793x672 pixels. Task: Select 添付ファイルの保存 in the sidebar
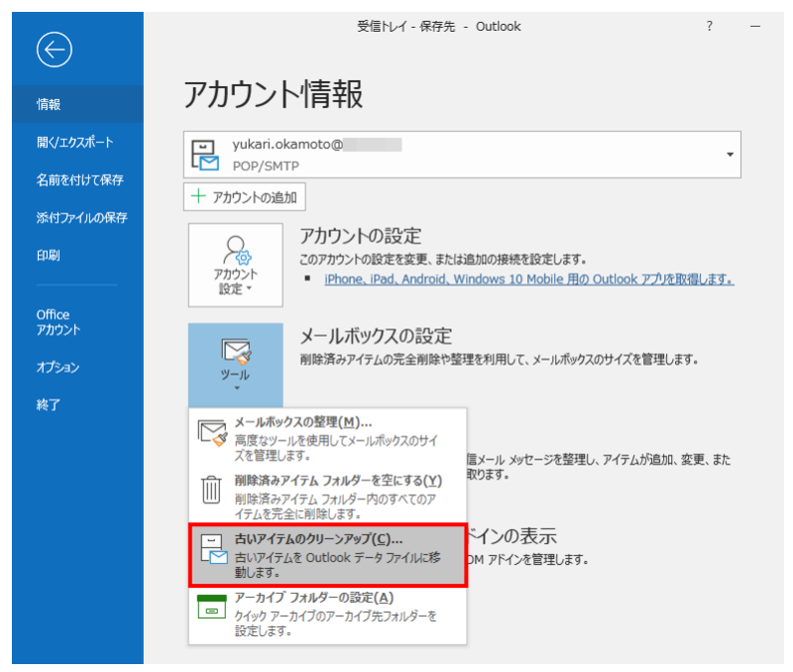[x=77, y=218]
